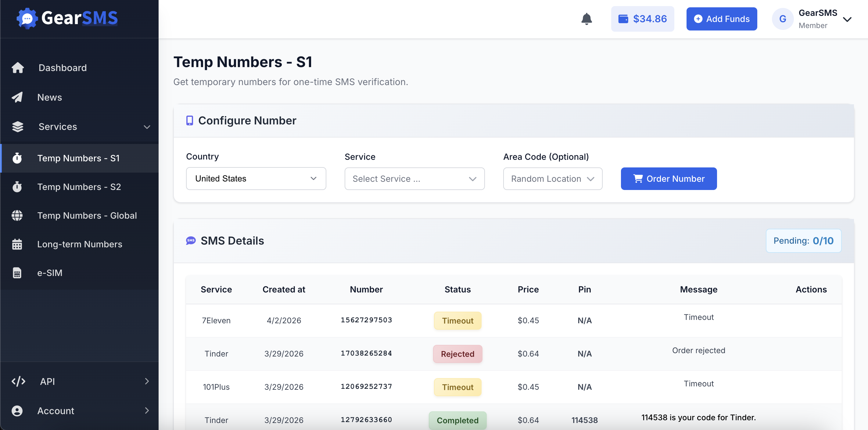Click the $0.45 price in 7Eleven row
Viewport: 868px width, 430px height.
[528, 321]
